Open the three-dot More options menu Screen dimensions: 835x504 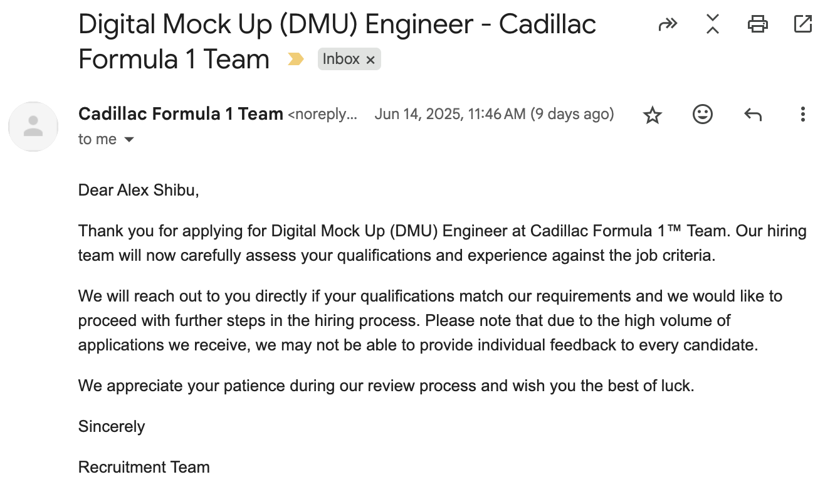pos(802,114)
